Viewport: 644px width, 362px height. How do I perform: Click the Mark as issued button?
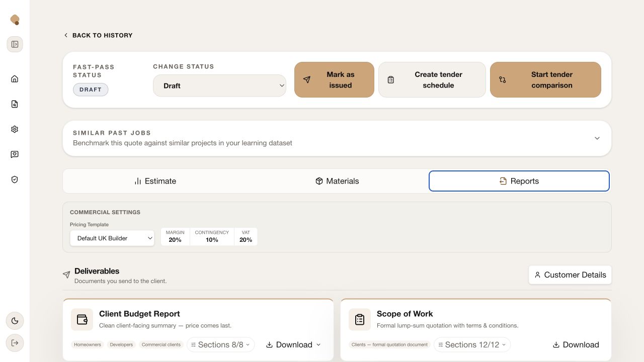pos(334,79)
